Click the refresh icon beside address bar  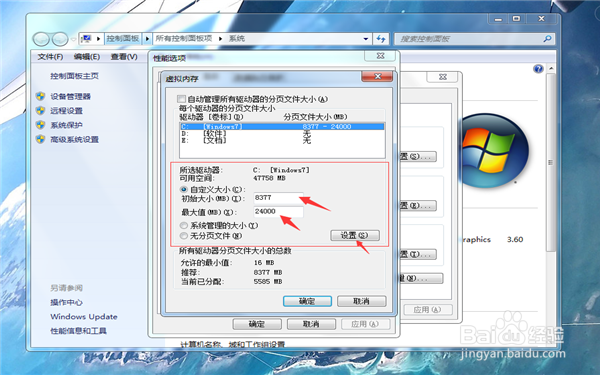[x=381, y=39]
